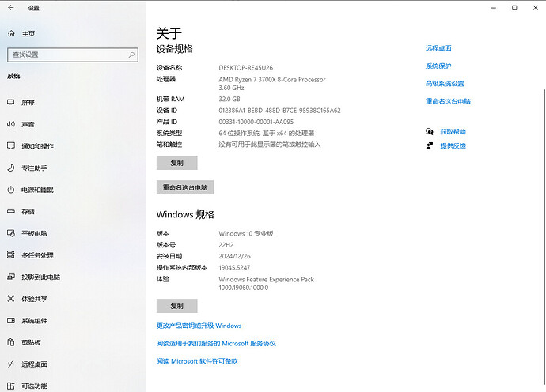The image size is (546, 392).
Task: Select install date 2024/12/26
Action: click(234, 256)
